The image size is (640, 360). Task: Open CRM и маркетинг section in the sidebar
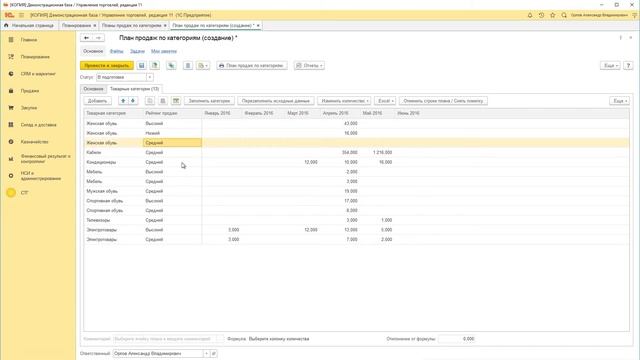(x=38, y=74)
